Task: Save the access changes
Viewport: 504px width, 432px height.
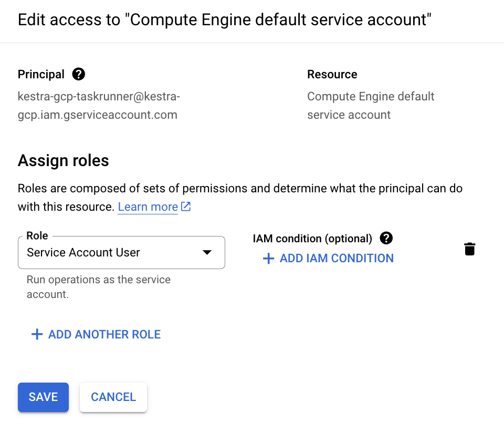Action: (x=43, y=397)
